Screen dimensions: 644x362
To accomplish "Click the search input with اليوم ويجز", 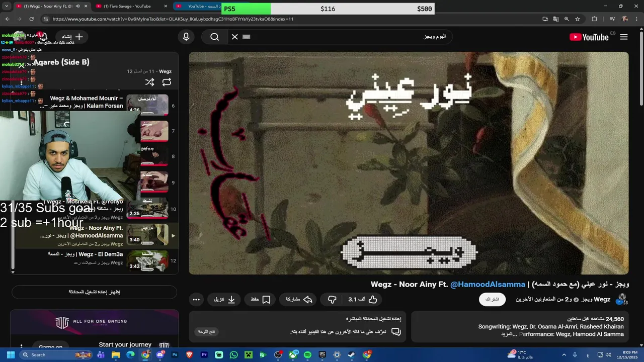I will (347, 37).
